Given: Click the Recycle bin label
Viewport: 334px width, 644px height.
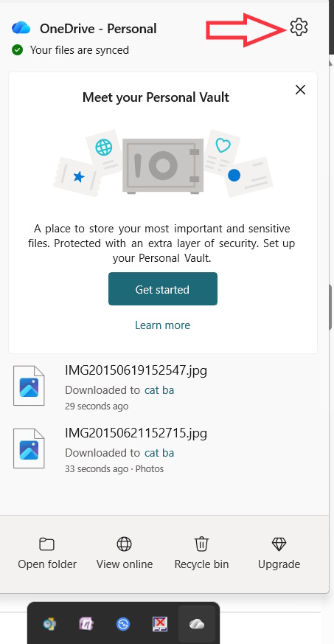Looking at the screenshot, I should [201, 565].
